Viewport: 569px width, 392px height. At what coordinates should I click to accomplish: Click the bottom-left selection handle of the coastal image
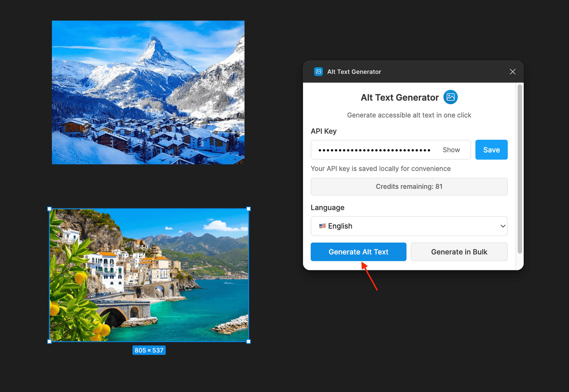click(49, 341)
